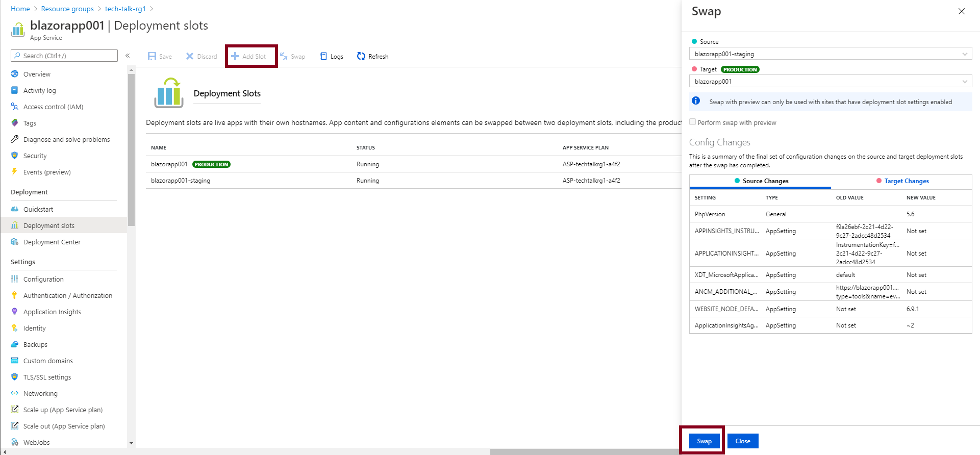Open the Source slot dropdown
The image size is (980, 455).
click(831, 54)
